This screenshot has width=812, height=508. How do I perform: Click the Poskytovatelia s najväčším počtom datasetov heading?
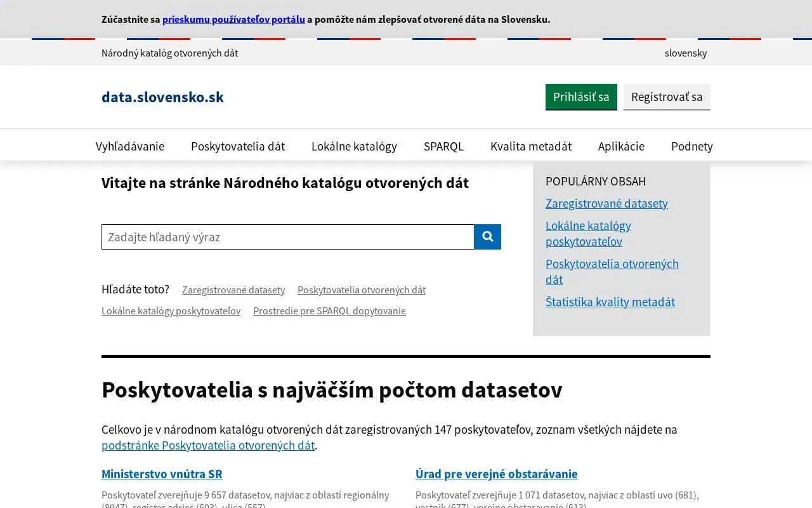pos(332,390)
